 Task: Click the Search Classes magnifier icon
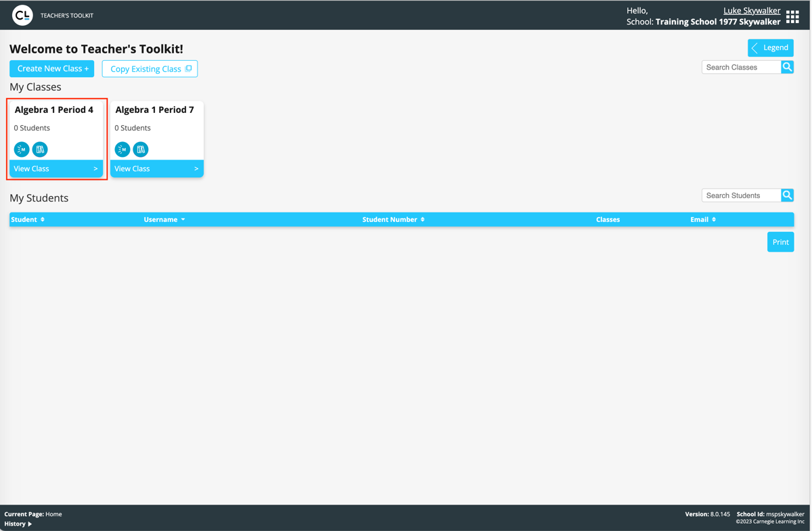(x=788, y=67)
